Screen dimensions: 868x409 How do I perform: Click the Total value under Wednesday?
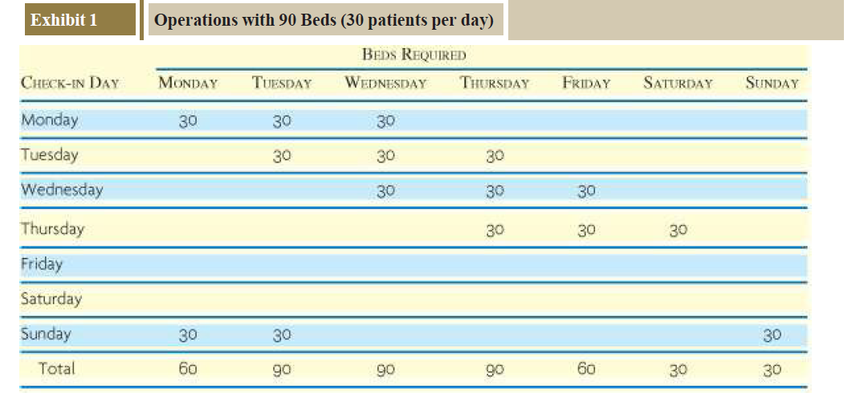pos(385,369)
